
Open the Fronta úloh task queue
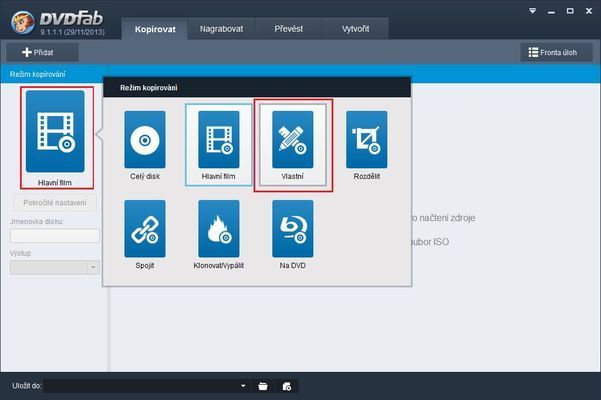(556, 52)
